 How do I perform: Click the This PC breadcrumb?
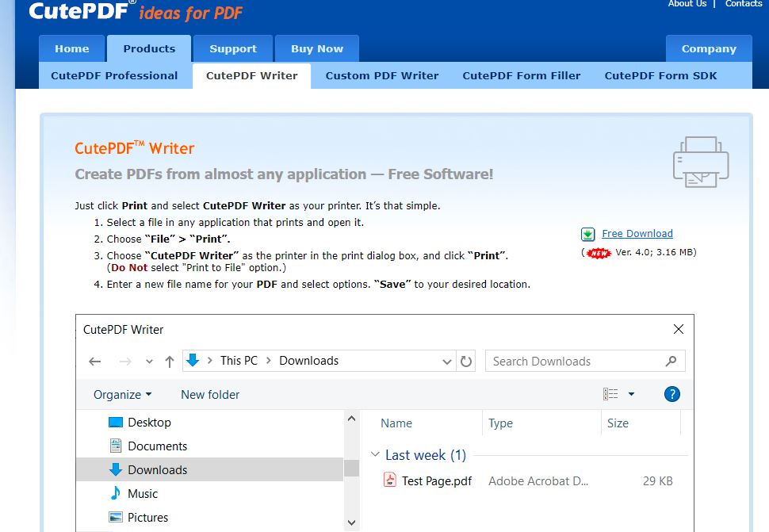tap(239, 361)
